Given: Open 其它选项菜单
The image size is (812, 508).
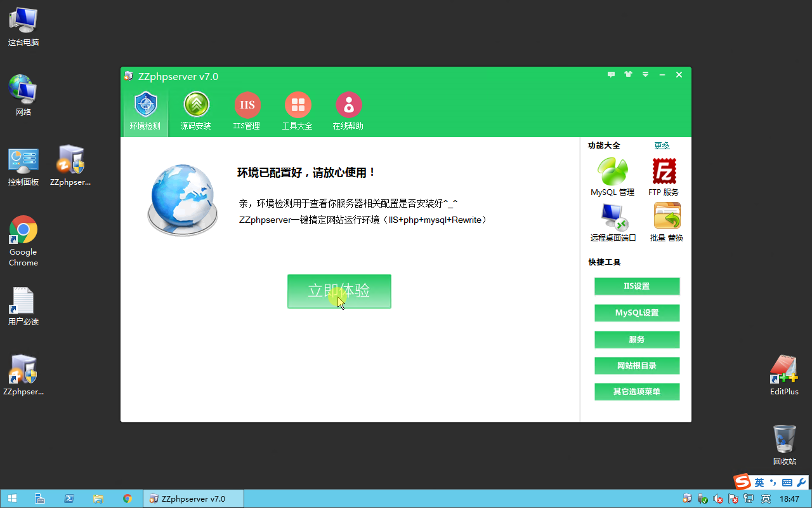Looking at the screenshot, I should pyautogui.click(x=637, y=392).
